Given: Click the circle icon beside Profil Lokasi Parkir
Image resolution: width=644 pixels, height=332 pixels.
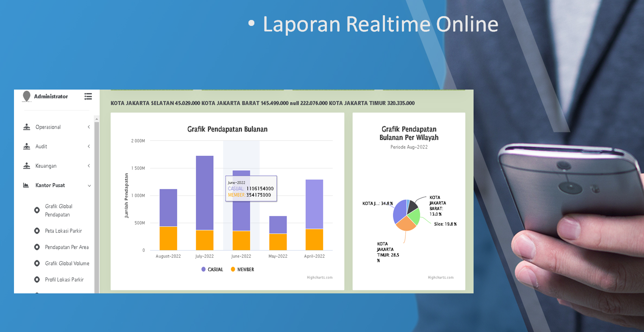Looking at the screenshot, I should 37,280.
